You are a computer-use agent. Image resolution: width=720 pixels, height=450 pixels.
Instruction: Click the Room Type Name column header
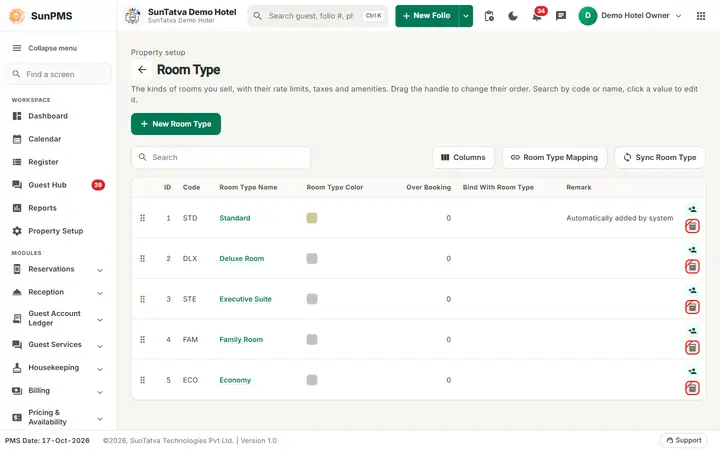coord(248,187)
